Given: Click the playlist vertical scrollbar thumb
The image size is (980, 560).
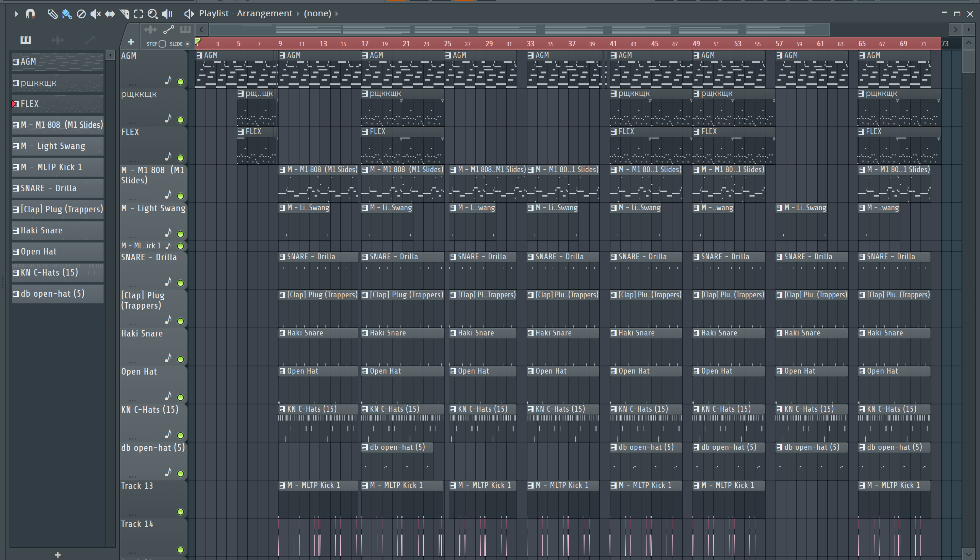Looking at the screenshot, I should tap(968, 61).
